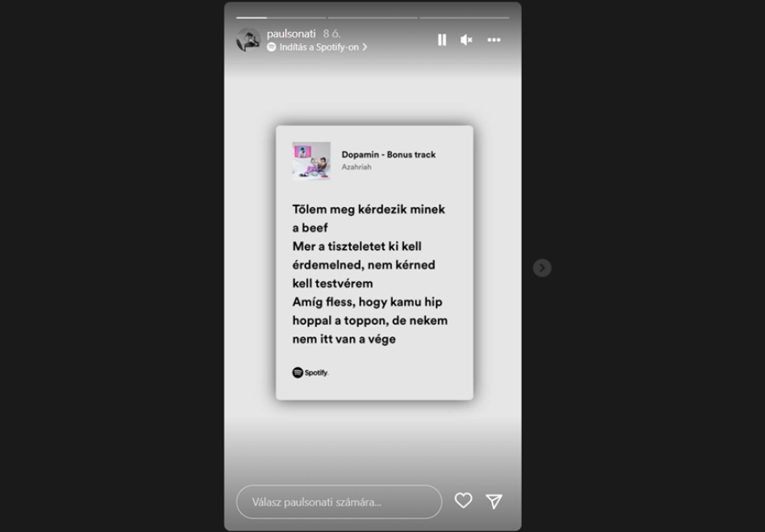Image resolution: width=765 pixels, height=532 pixels.
Task: Go to next story with arrow
Action: coord(542,268)
